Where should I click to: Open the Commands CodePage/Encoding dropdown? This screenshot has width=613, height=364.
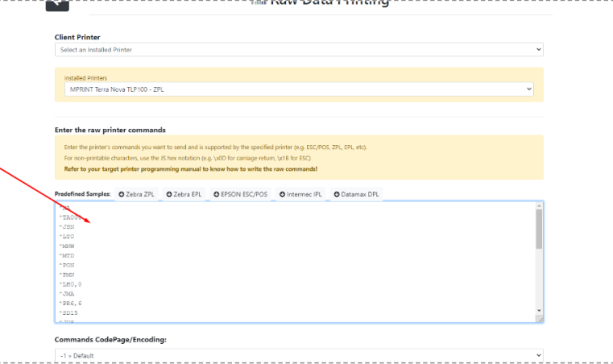coord(299,354)
